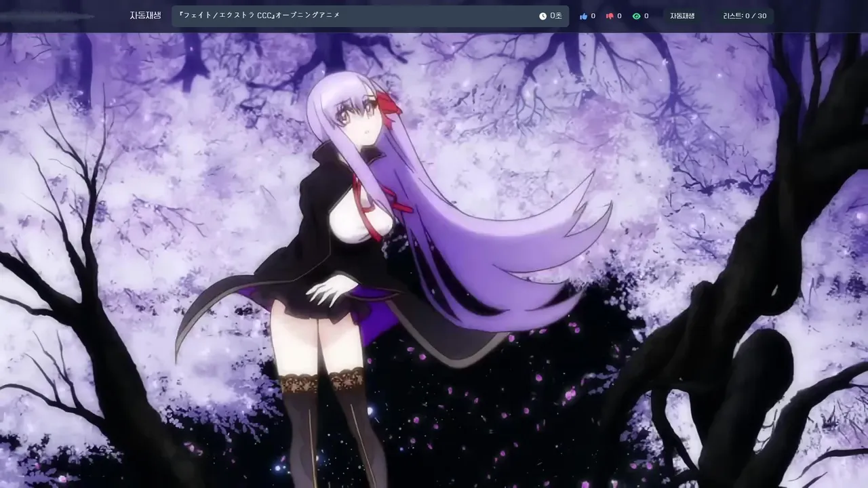868x488 pixels.
Task: Click the video title 『フェイト/エクストラ CCC』オープニングアニメ
Action: (258, 15)
